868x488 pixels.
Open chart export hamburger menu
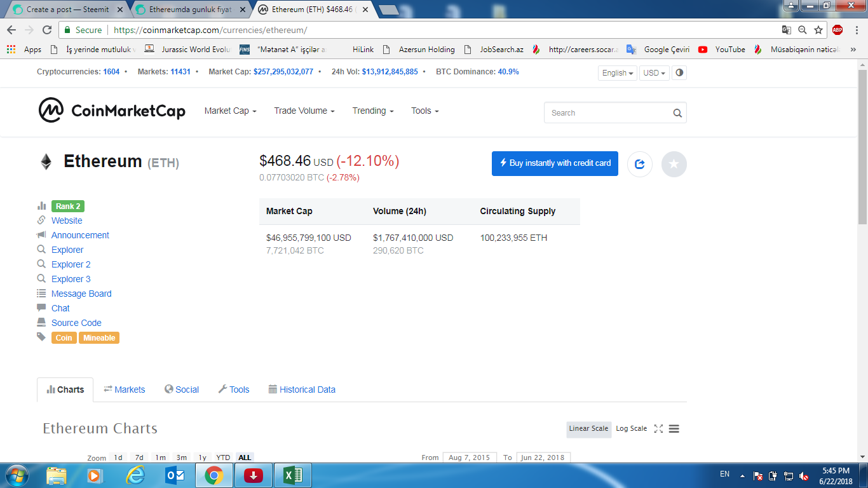(x=674, y=429)
